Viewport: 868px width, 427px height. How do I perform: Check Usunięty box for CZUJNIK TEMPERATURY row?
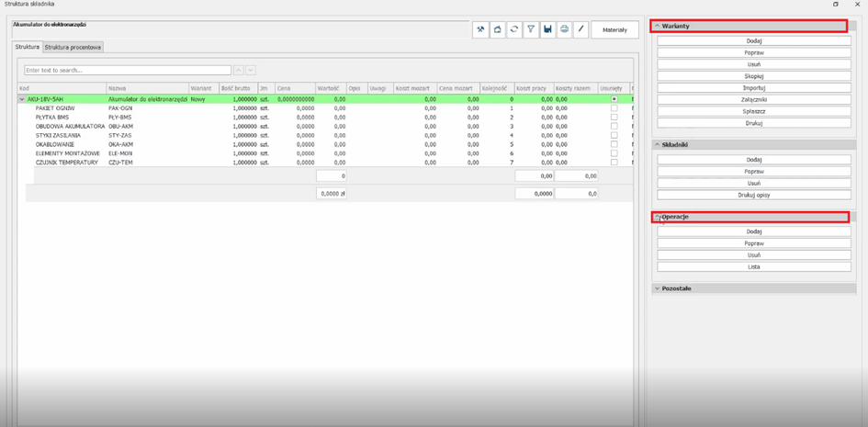click(x=614, y=163)
